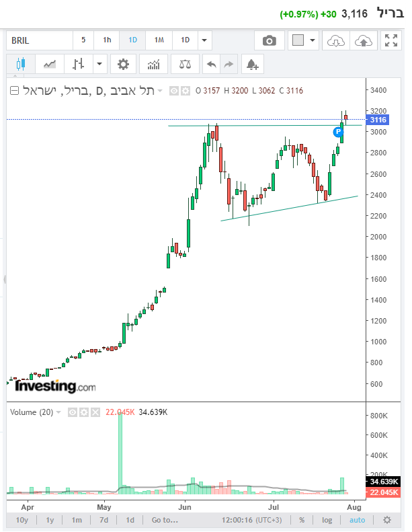Image resolution: width=412 pixels, height=532 pixels.
Task: Open bottom bar chart properties gear
Action: point(387,520)
